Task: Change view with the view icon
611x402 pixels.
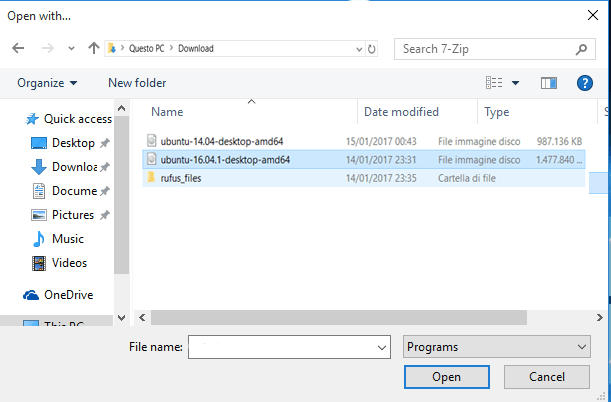Action: [x=494, y=83]
